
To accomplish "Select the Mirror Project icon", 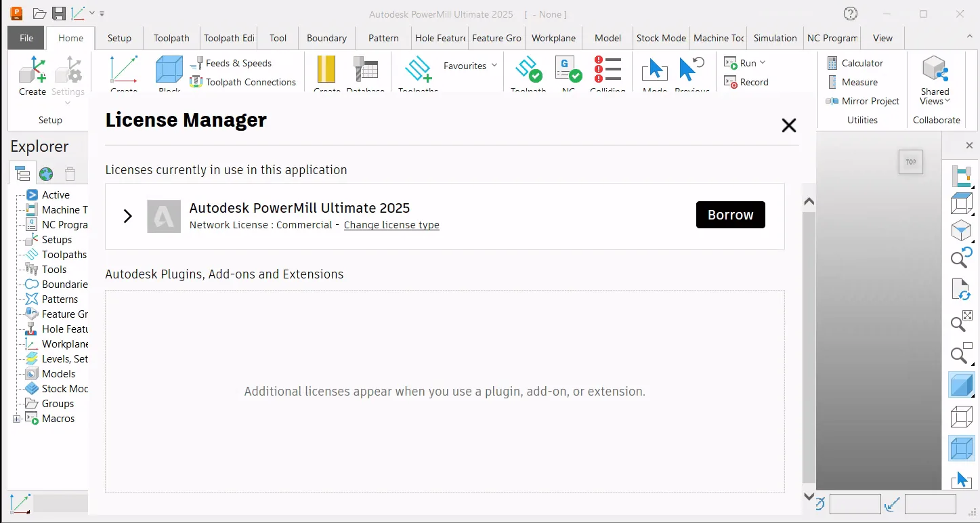I will (832, 101).
